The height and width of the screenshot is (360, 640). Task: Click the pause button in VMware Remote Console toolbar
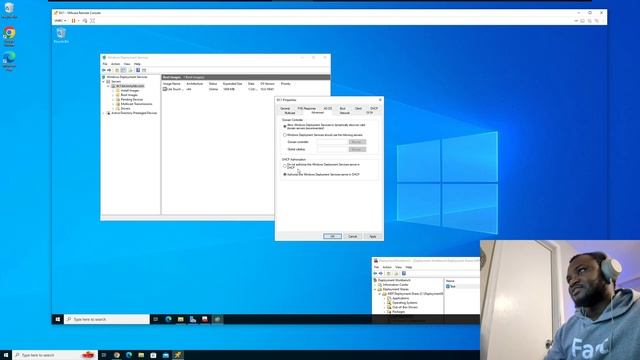(73, 20)
